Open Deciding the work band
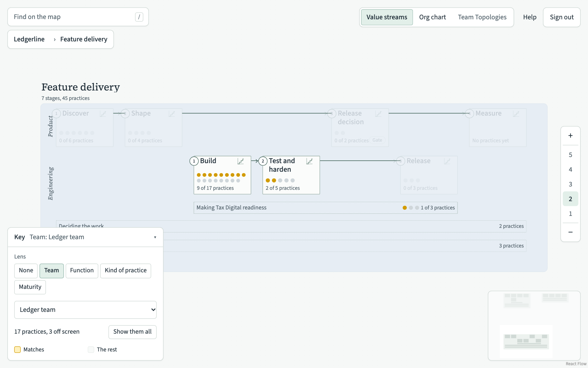Screen dimensions: 588x368 click(291, 226)
